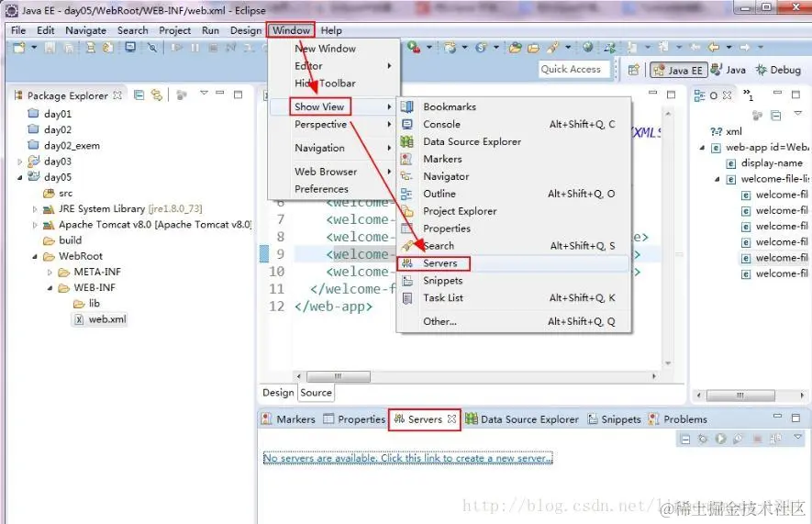Screen dimensions: 812x524
Task: Collapse web-app node in Outline
Action: 702,148
